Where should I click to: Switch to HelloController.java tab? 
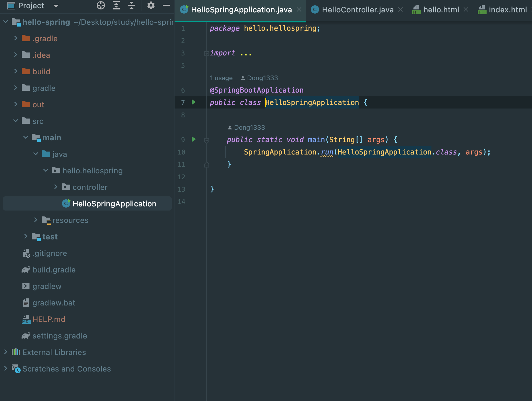(357, 10)
